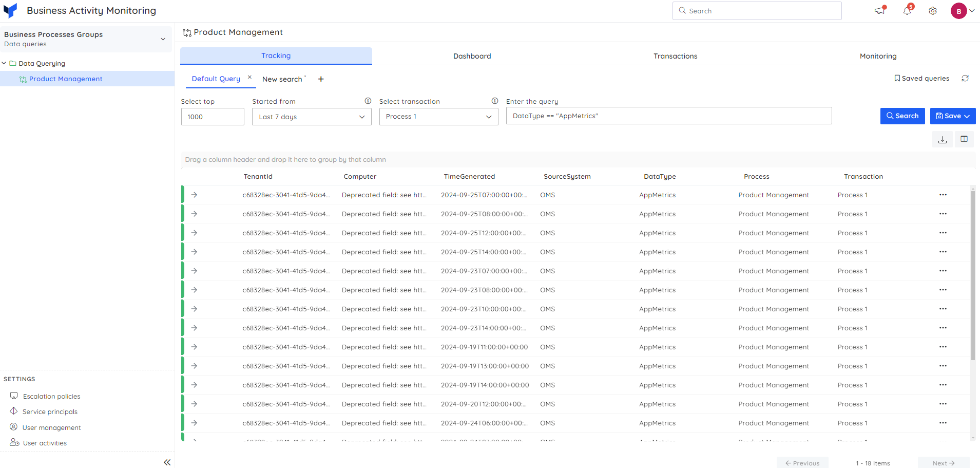Open the column chooser icon
Image resolution: width=980 pixels, height=468 pixels.
(x=964, y=139)
